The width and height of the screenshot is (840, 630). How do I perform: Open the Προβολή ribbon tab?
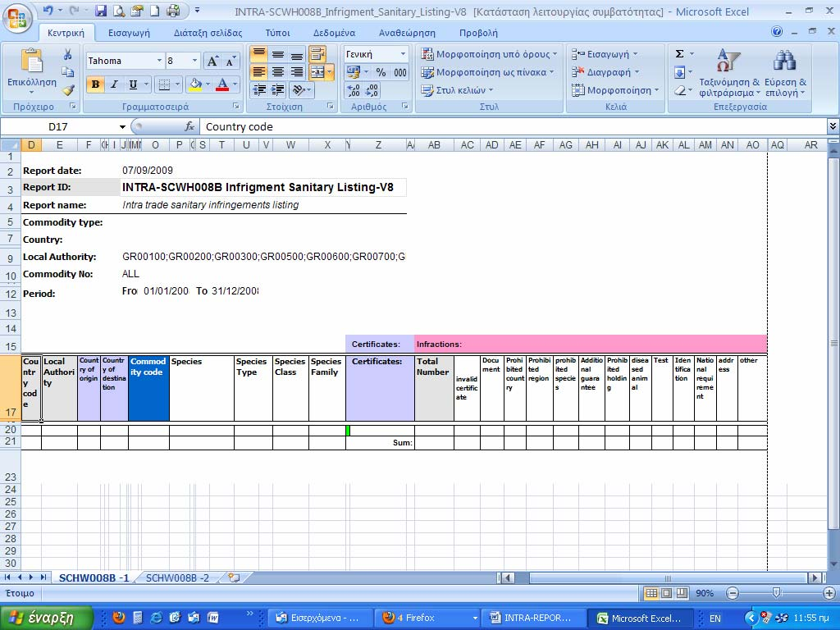click(478, 33)
